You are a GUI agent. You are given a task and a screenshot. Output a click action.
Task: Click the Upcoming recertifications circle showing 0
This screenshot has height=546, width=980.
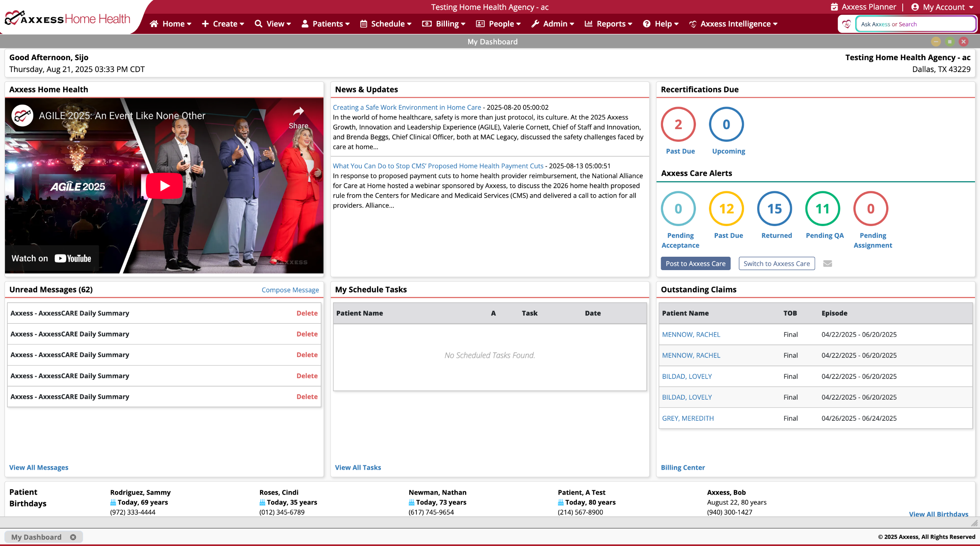(x=726, y=124)
